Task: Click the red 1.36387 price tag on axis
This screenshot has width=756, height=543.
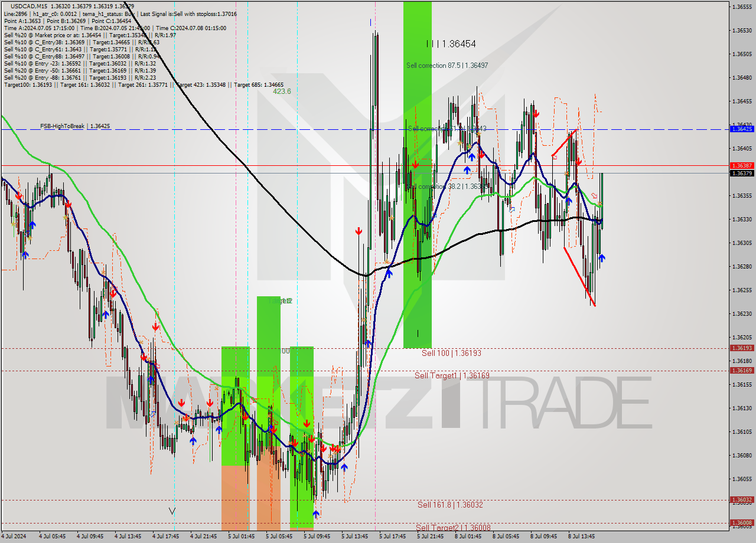Action: coord(741,166)
